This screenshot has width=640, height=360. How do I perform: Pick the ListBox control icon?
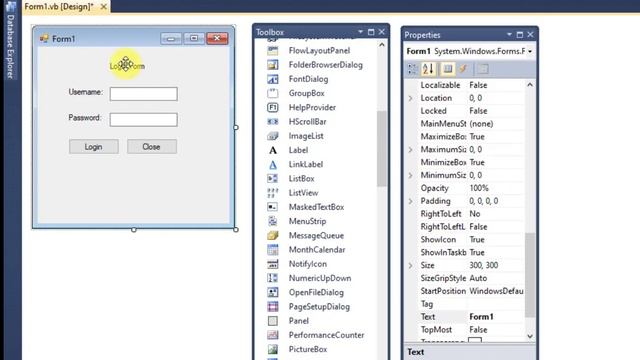click(x=273, y=179)
